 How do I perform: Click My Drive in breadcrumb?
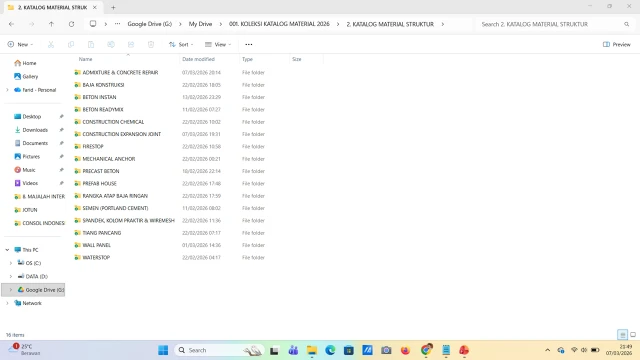(x=200, y=24)
